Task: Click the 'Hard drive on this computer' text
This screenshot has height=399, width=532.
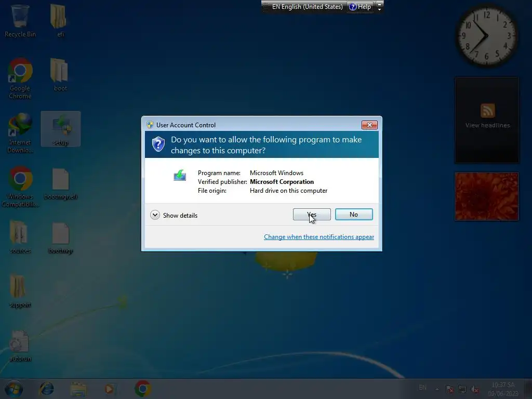Action: coord(288,191)
